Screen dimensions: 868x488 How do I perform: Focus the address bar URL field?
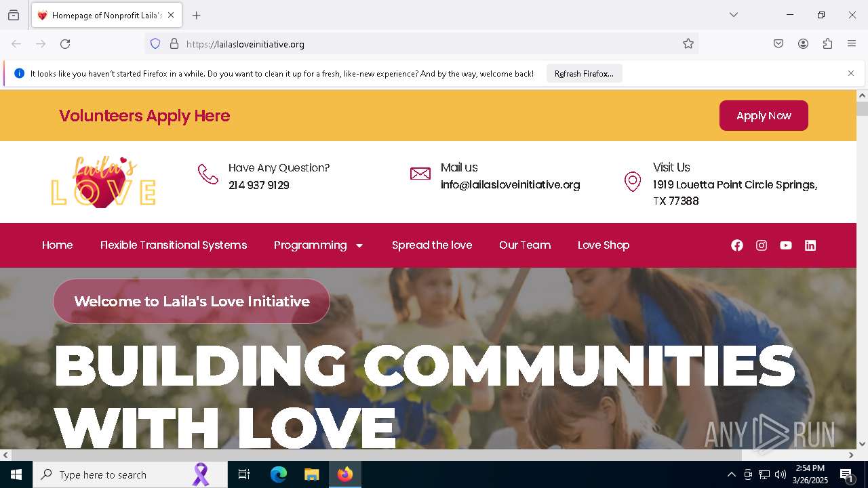427,44
